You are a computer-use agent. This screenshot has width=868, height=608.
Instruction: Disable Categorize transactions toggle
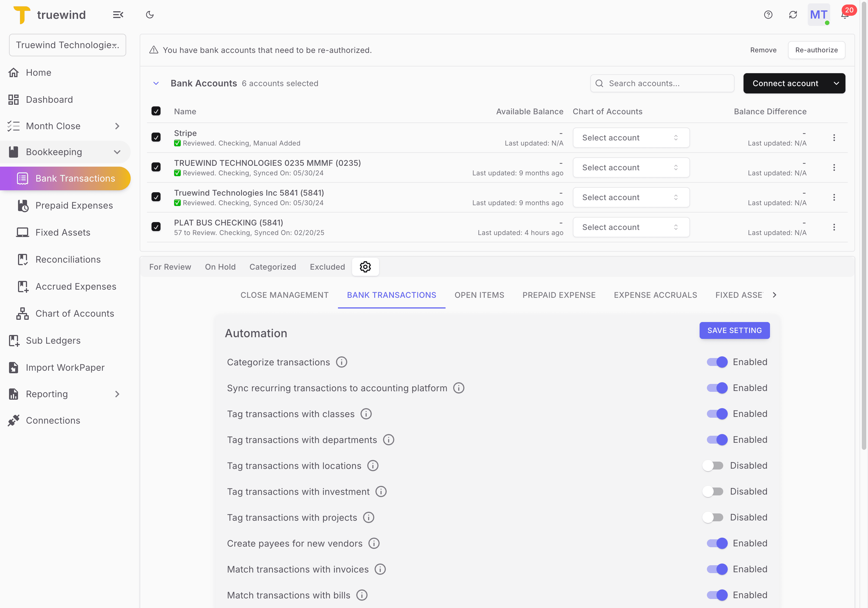coord(716,362)
